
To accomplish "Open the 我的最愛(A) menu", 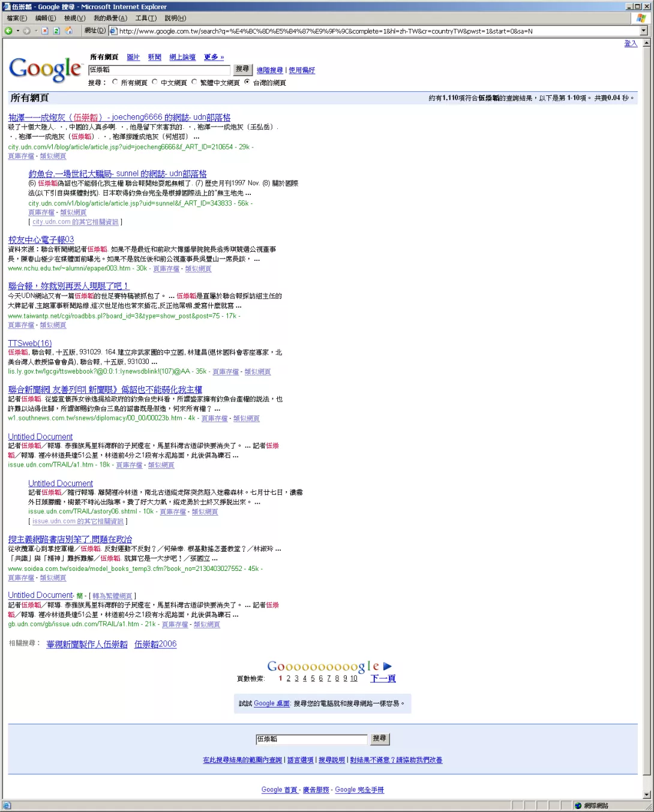I will [110, 18].
